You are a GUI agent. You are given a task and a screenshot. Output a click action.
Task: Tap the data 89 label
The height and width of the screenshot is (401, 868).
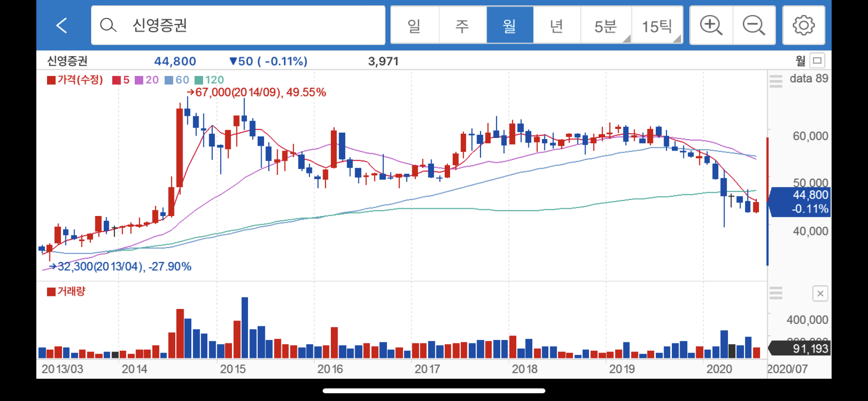[809, 78]
